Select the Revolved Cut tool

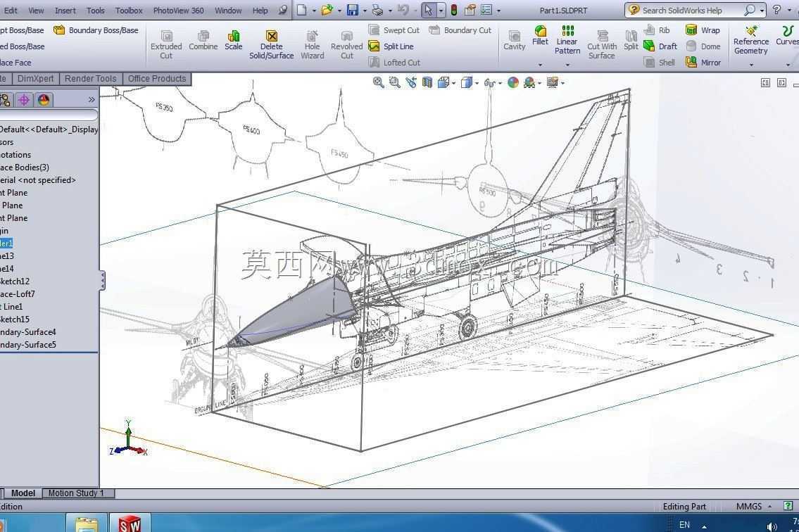pos(346,45)
